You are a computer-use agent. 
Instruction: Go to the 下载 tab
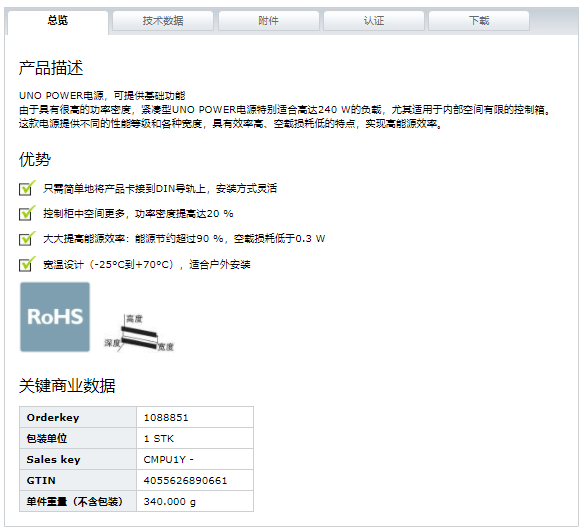(479, 21)
